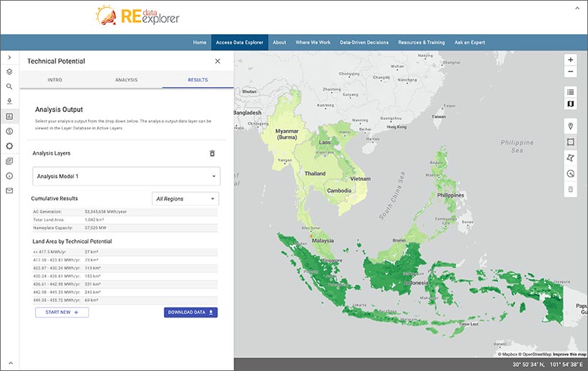Viewport: 588px width, 371px height.
Task: Close the Technical Potential panel
Action: coord(217,61)
